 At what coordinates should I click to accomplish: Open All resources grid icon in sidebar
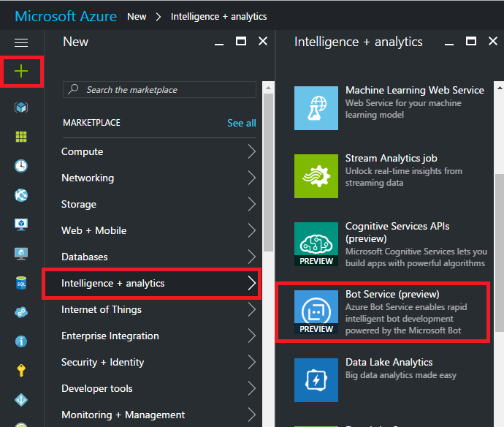tap(21, 137)
